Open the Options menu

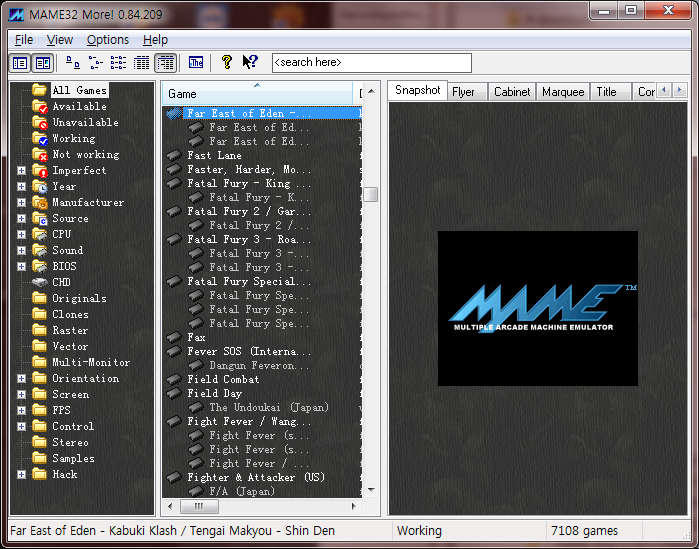click(108, 40)
